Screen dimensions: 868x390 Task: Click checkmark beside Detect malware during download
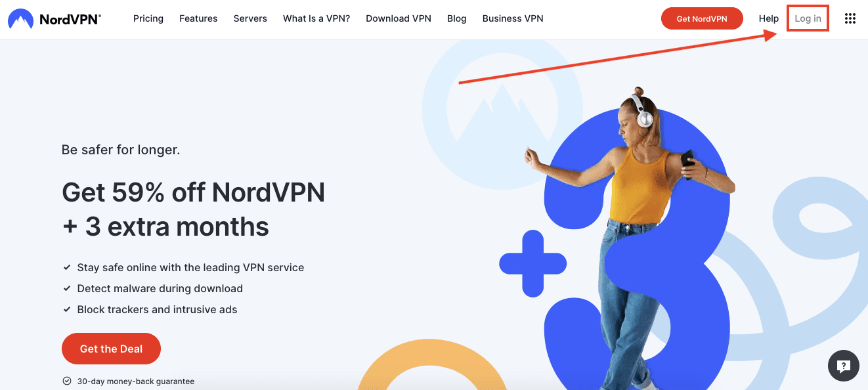coord(67,289)
